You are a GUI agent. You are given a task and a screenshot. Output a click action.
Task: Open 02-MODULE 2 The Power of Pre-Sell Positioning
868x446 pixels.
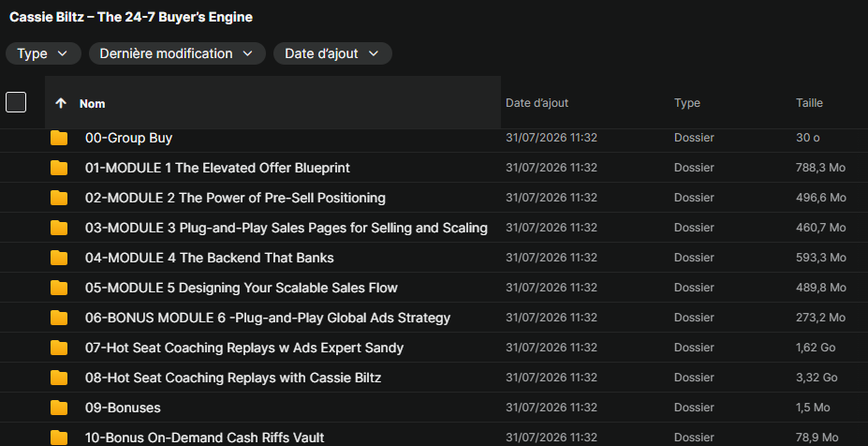tap(235, 198)
